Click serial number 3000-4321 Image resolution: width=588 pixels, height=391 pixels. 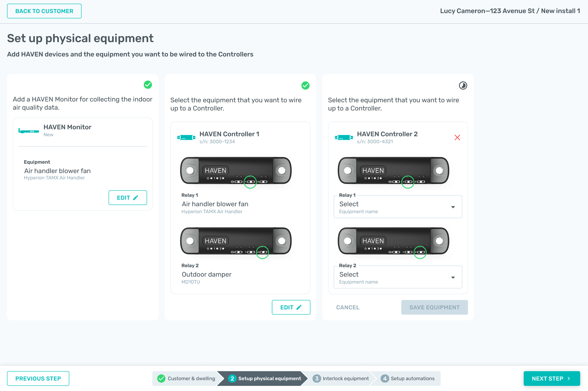(375, 142)
